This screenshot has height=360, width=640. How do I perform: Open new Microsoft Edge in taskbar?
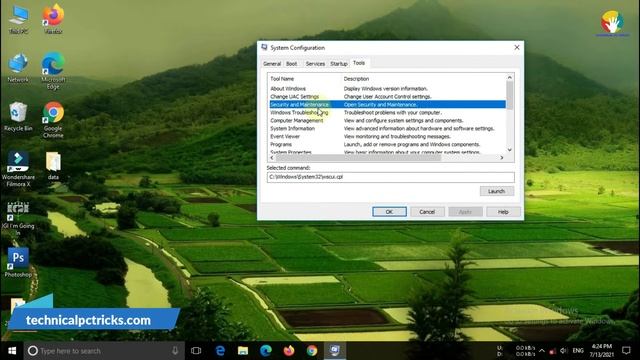coord(266,351)
